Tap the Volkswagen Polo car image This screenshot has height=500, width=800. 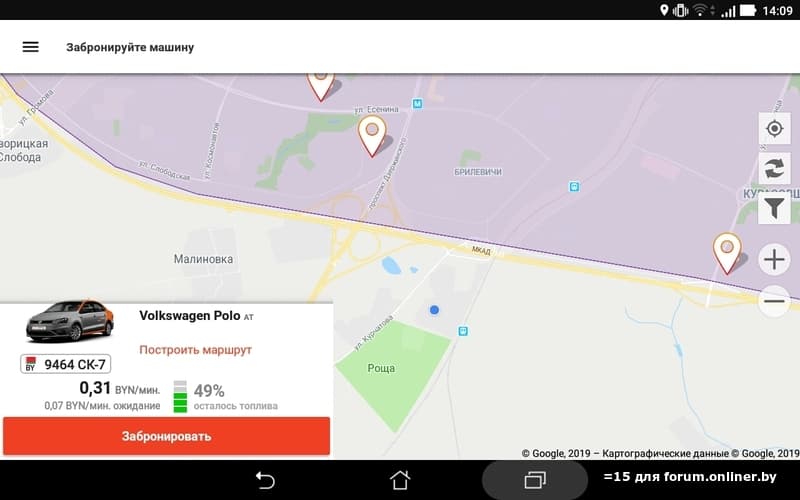70,320
